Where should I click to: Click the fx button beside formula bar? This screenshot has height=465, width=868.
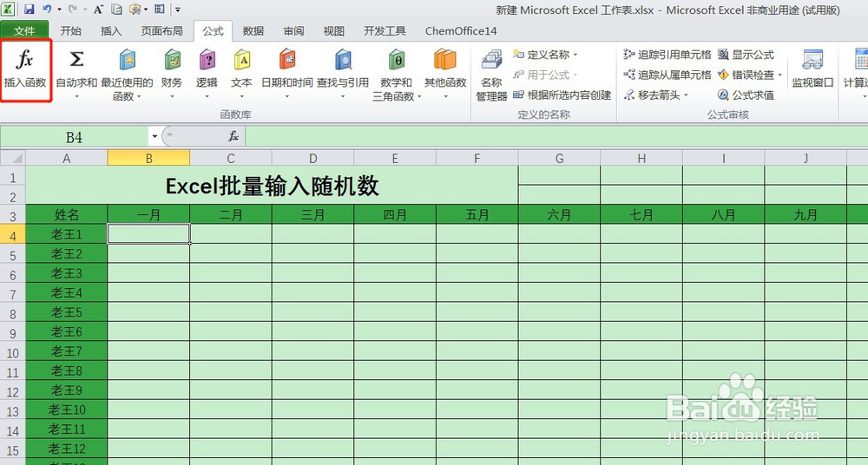tap(233, 135)
